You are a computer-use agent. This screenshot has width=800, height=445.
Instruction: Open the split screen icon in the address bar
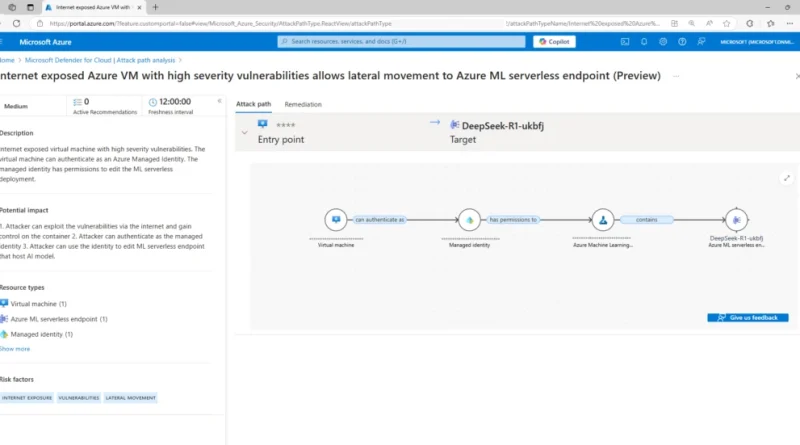click(x=674, y=23)
